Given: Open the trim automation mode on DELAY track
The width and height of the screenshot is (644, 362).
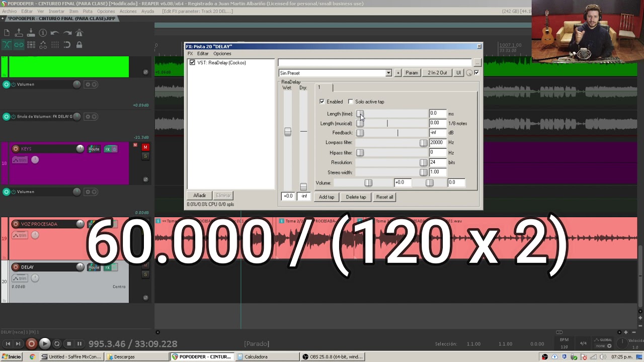Looking at the screenshot, I should point(20,278).
